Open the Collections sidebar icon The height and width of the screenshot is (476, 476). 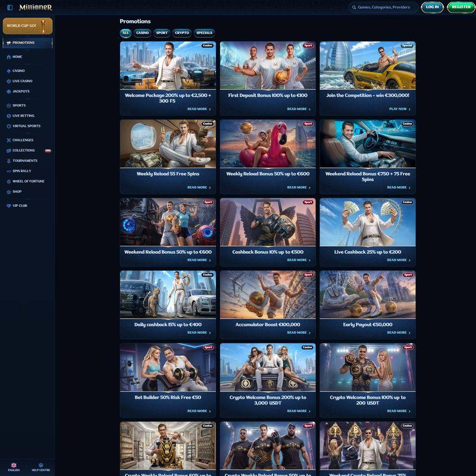click(9, 151)
